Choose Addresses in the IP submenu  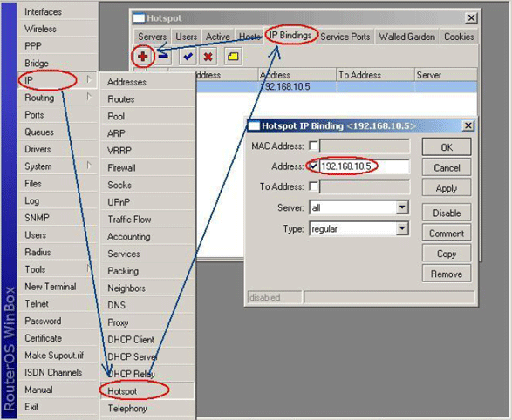coord(147,82)
